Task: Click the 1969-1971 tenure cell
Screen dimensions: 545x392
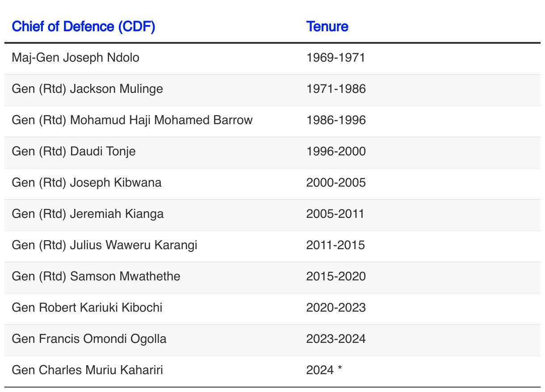Action: pyautogui.click(x=335, y=58)
